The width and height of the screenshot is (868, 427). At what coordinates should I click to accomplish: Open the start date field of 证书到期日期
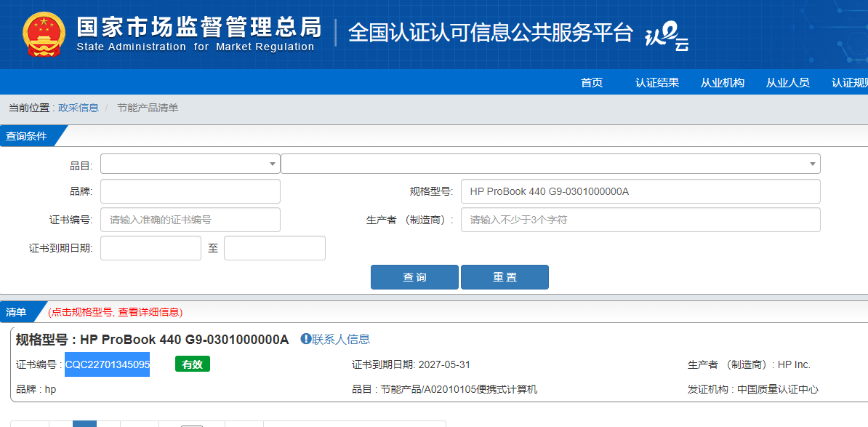[150, 248]
